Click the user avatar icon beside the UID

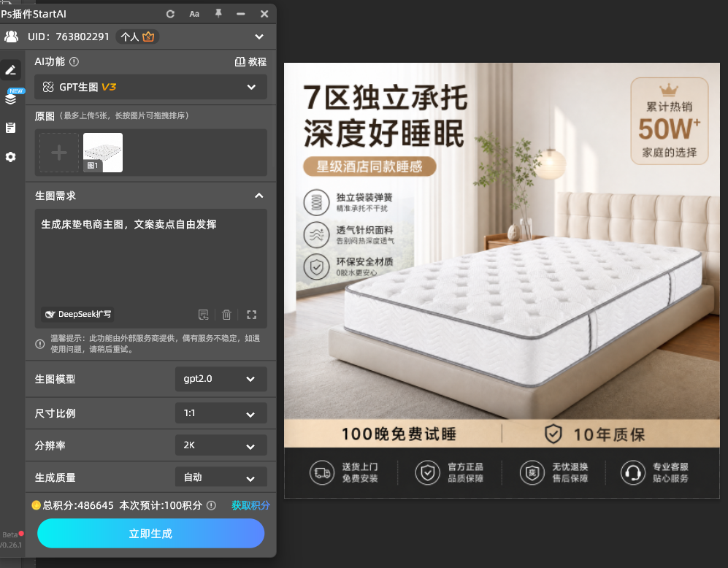coord(11,37)
